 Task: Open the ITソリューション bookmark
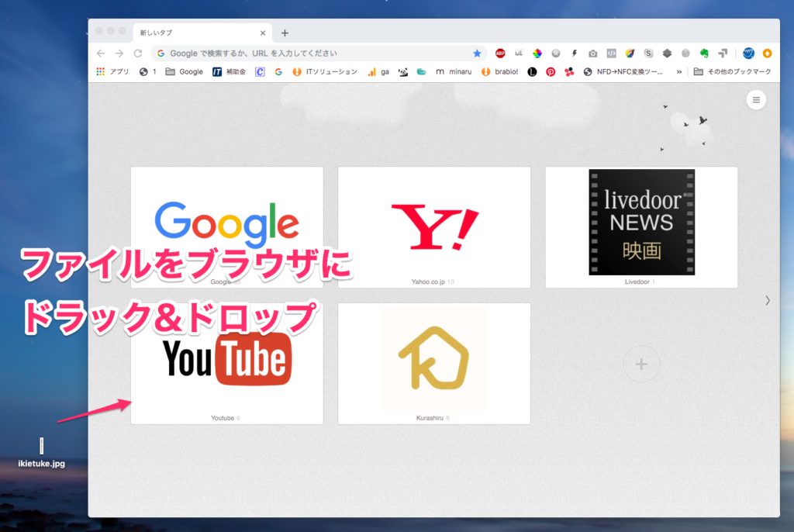click(325, 71)
